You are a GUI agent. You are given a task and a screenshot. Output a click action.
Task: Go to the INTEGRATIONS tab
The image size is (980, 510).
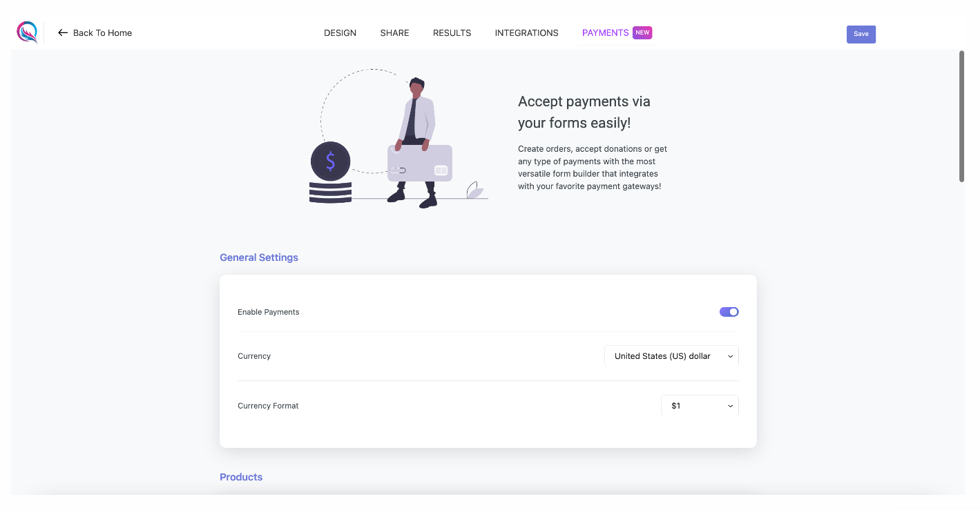pyautogui.click(x=527, y=32)
